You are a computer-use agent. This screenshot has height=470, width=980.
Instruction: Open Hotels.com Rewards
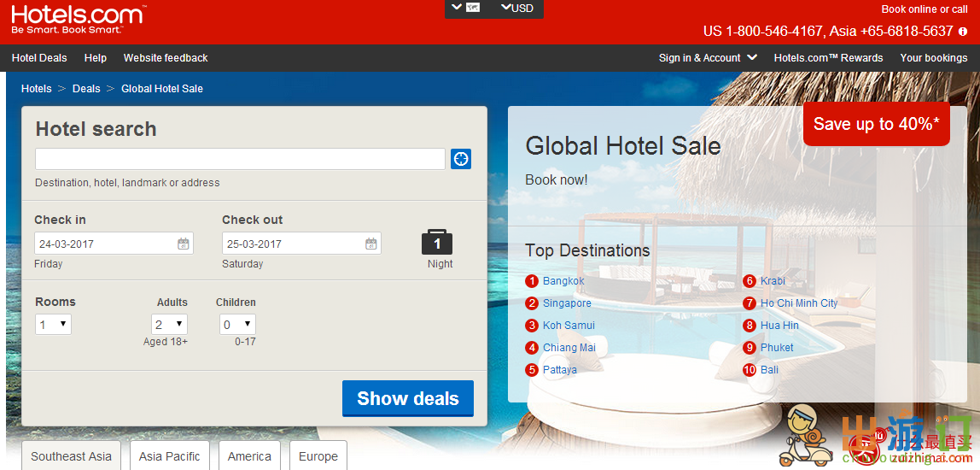pyautogui.click(x=828, y=57)
